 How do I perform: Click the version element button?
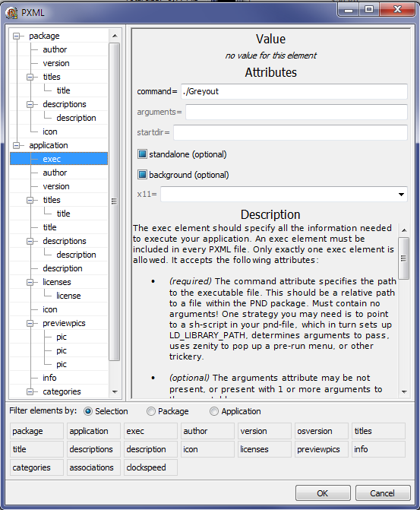tap(264, 431)
